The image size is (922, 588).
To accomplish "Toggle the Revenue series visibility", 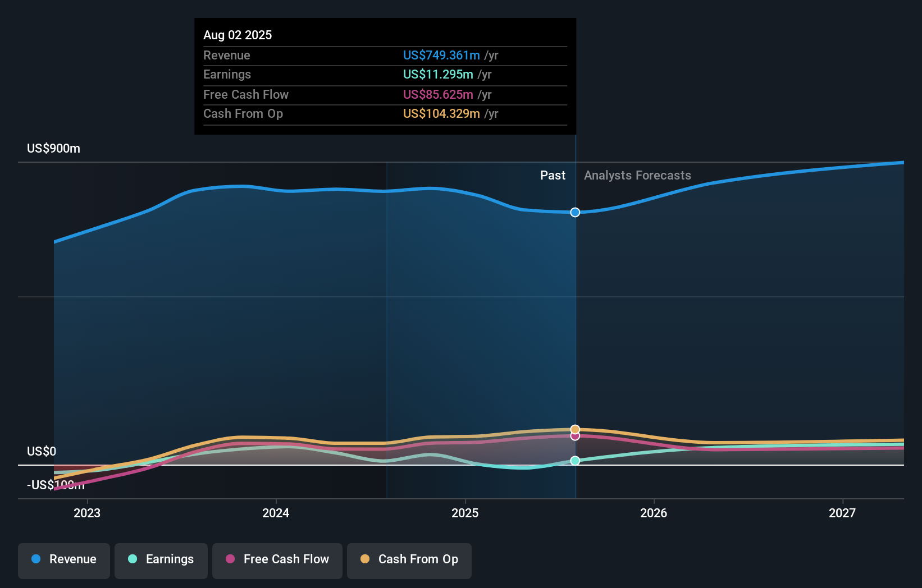I will [x=63, y=559].
